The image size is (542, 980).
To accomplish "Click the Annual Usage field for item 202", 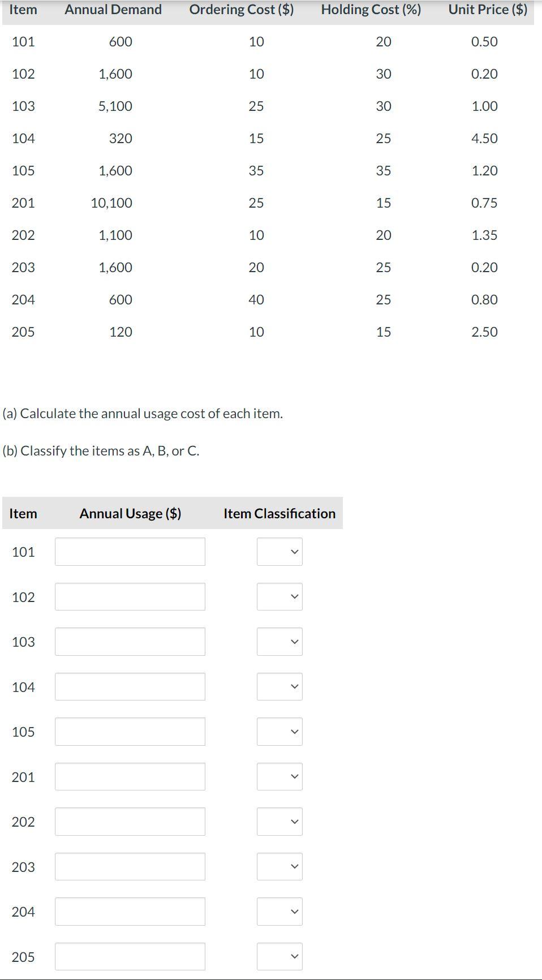I will (130, 822).
